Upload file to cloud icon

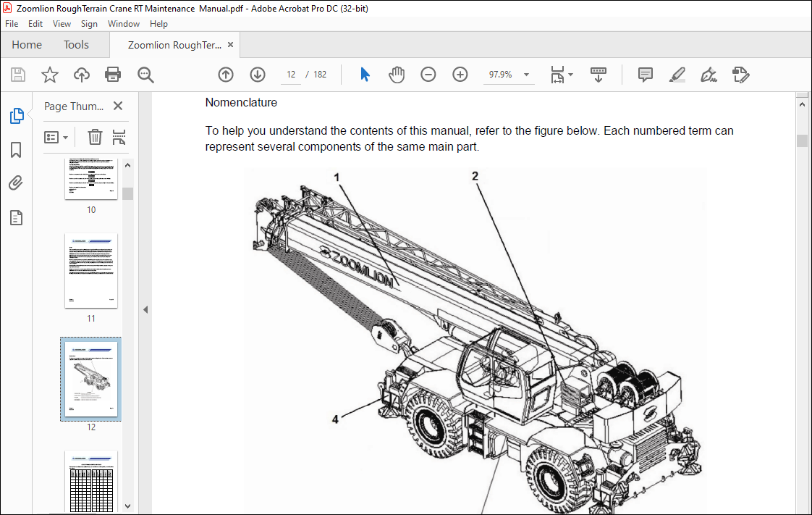81,75
